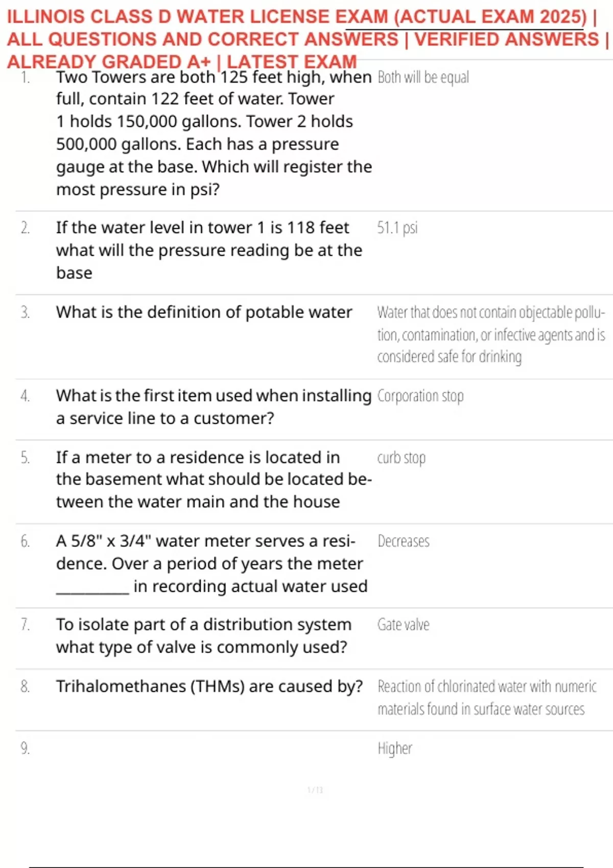Click the THMs chlorinated water reaction answer
Viewport: 613px width, 868px height.
point(487,697)
